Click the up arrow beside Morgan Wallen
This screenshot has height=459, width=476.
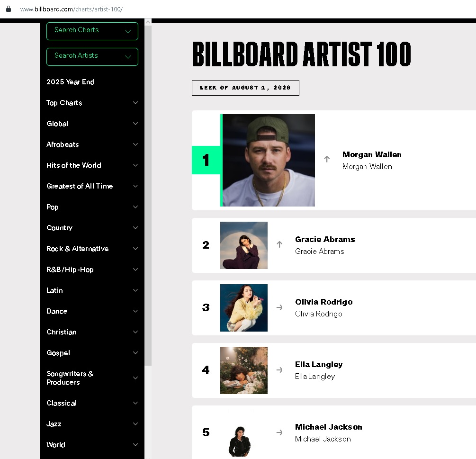tap(327, 159)
